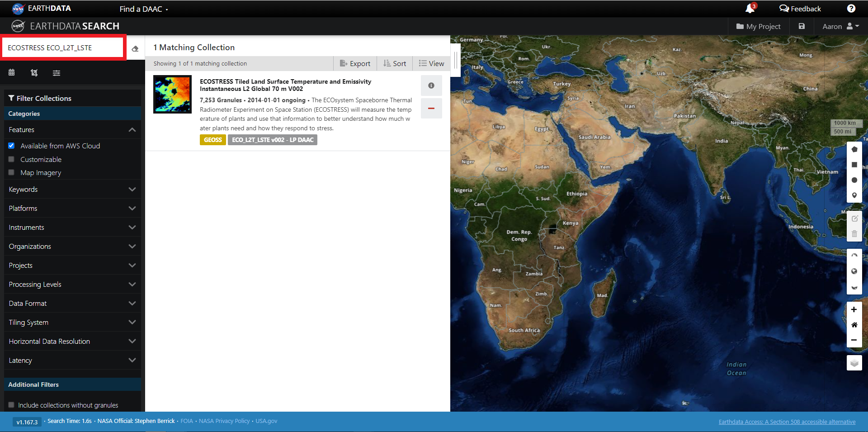Screen dimensions: 868x432
Task: Click the NASA Earthdata logo
Action: (x=41, y=9)
